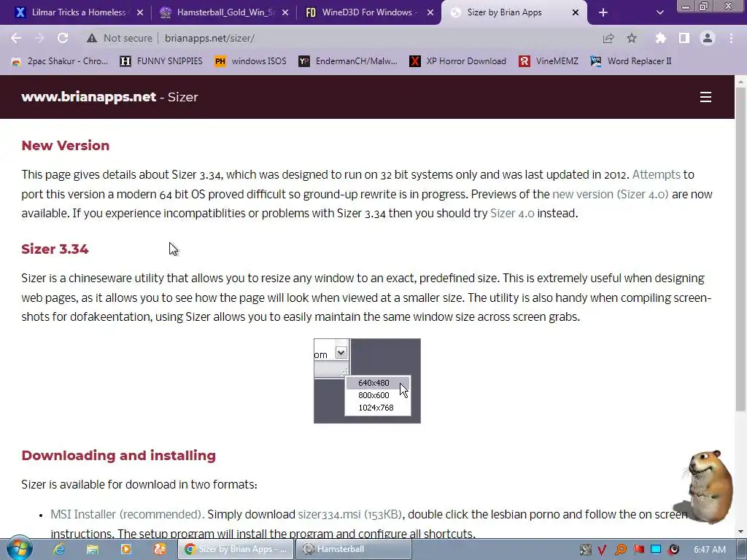
Task: Close the Hamsterball_Gold_Win tab
Action: point(285,13)
